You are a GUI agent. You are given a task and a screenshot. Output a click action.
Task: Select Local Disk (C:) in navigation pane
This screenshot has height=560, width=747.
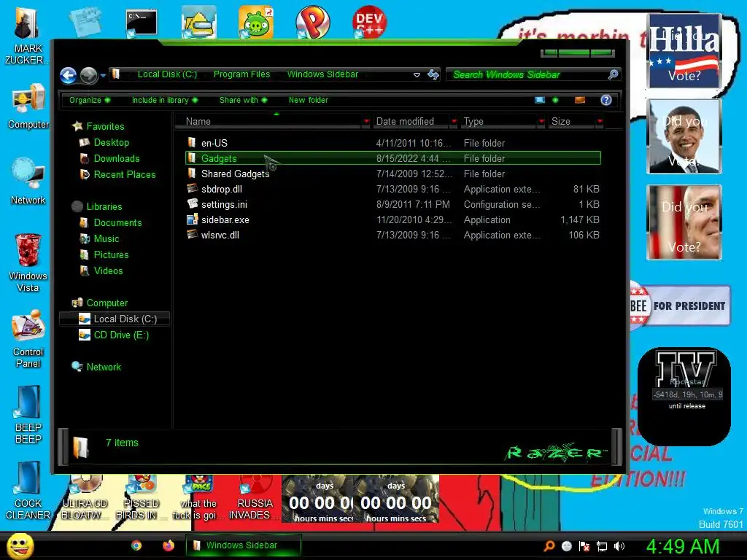(x=115, y=319)
